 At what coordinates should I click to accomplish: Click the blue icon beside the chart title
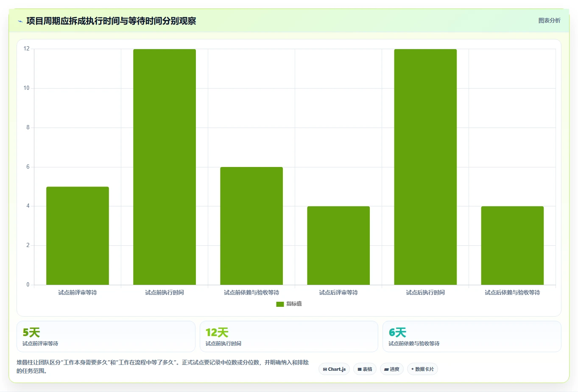point(20,21)
